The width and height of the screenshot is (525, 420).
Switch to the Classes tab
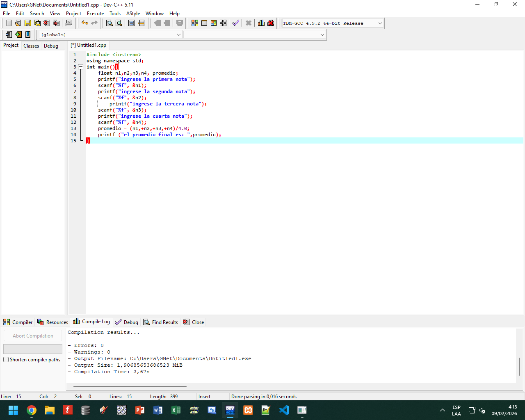coord(31,46)
